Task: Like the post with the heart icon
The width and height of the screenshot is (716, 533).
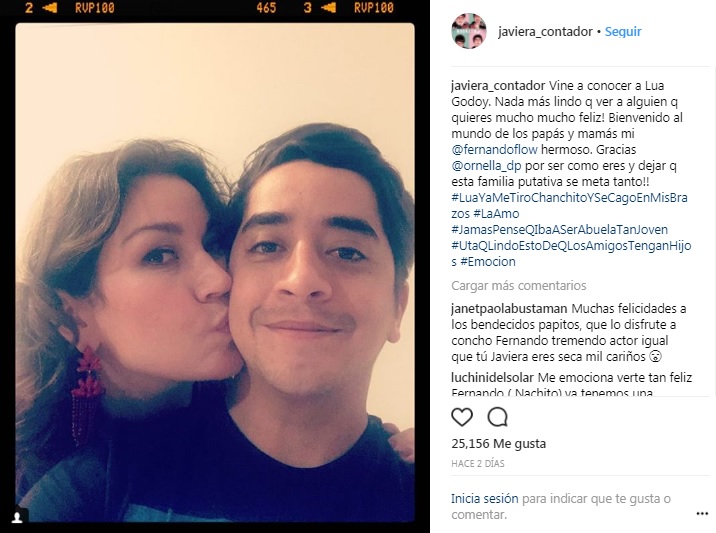Action: [462, 417]
